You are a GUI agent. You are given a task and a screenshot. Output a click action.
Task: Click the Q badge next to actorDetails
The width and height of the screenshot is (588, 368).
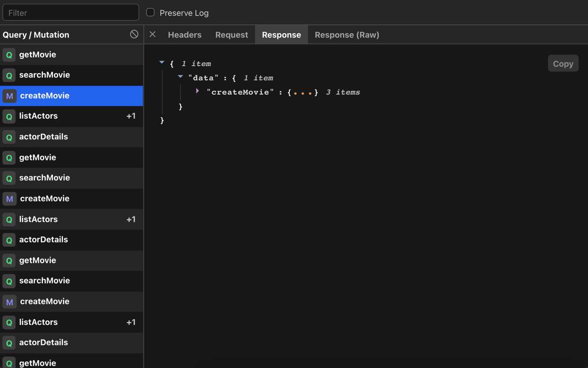[x=9, y=137]
